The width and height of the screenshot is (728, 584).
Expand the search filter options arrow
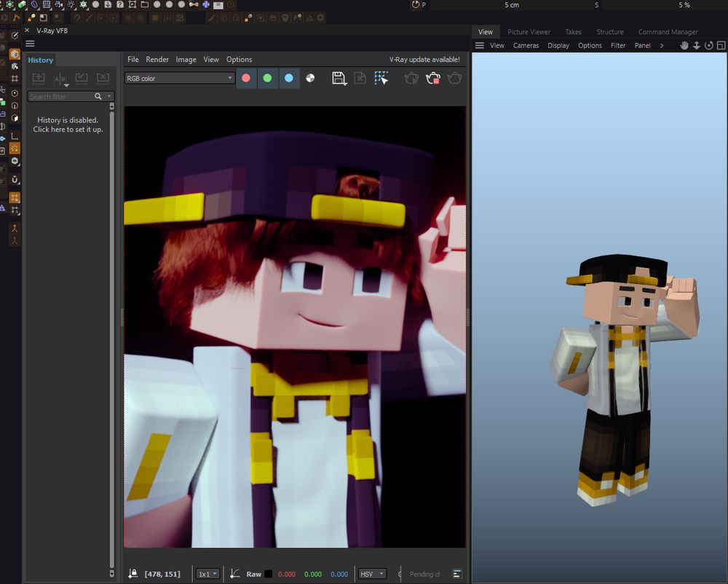pyautogui.click(x=109, y=97)
